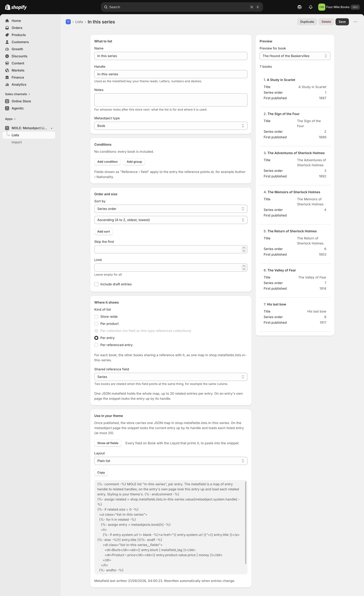Go to Analytics in the sidebar
The image size is (364, 596).
pos(29,84)
